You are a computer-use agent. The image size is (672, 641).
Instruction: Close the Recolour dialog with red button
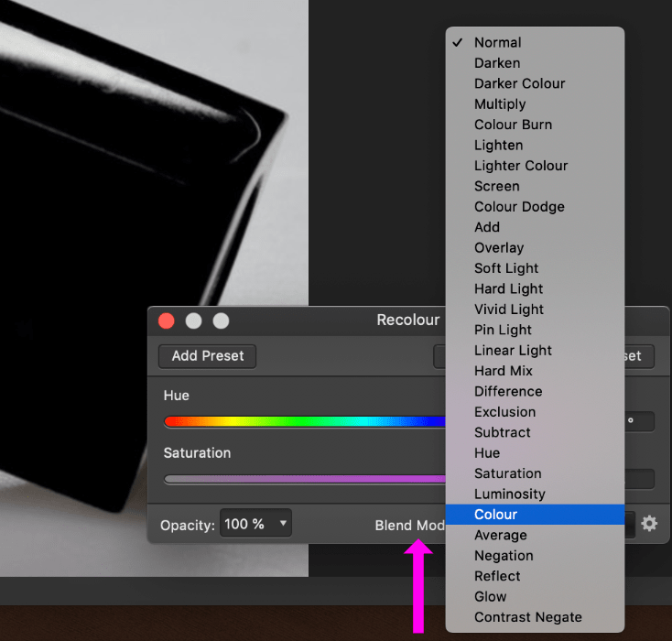point(167,320)
